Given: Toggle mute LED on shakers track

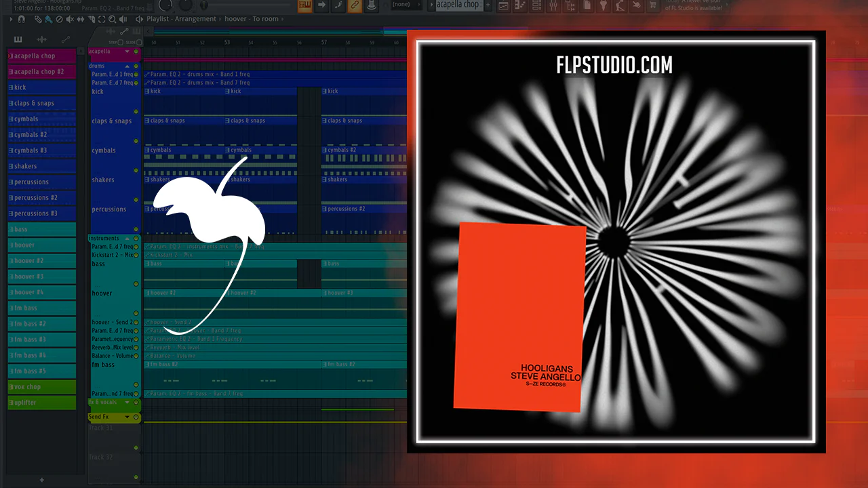Looking at the screenshot, I should pos(136,199).
